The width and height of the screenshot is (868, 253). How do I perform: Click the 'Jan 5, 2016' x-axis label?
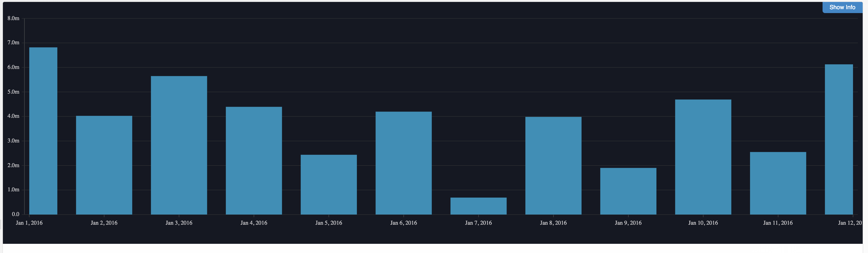click(329, 223)
